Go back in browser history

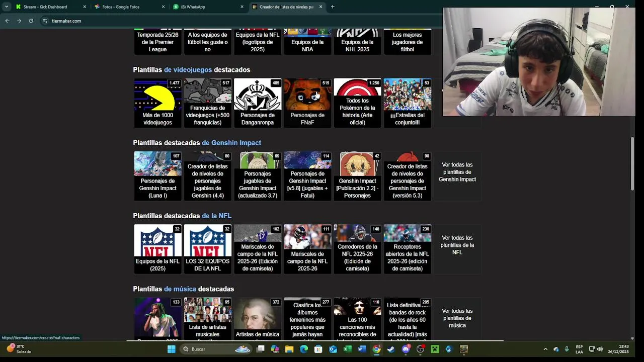(x=7, y=21)
